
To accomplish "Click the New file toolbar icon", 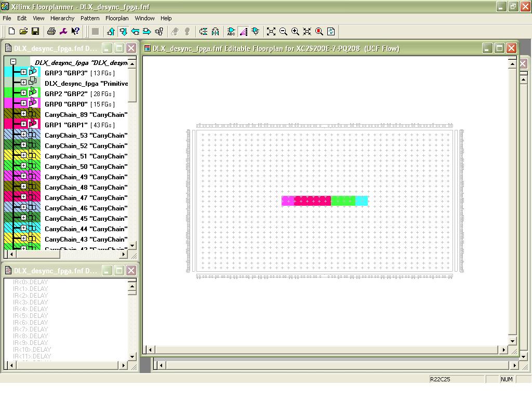I will pyautogui.click(x=11, y=31).
